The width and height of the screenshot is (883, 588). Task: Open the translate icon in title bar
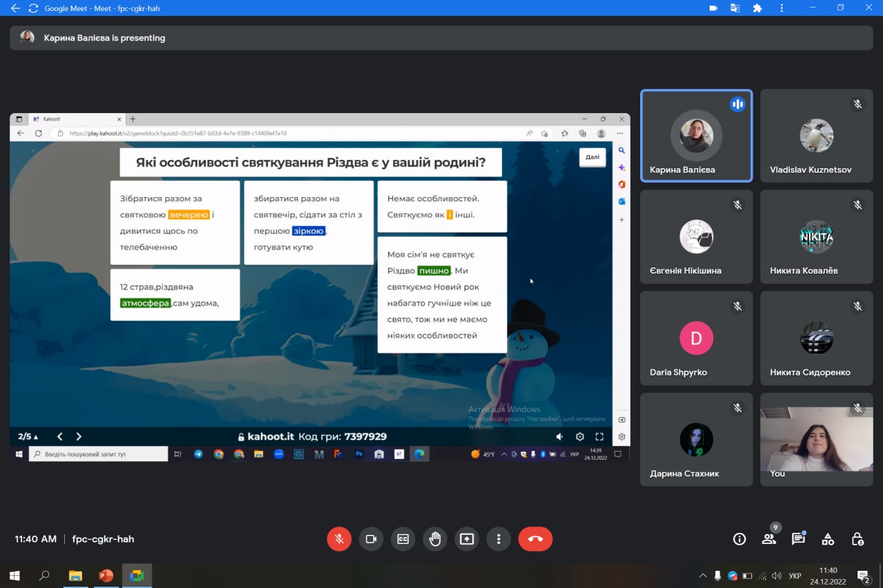[x=735, y=8]
